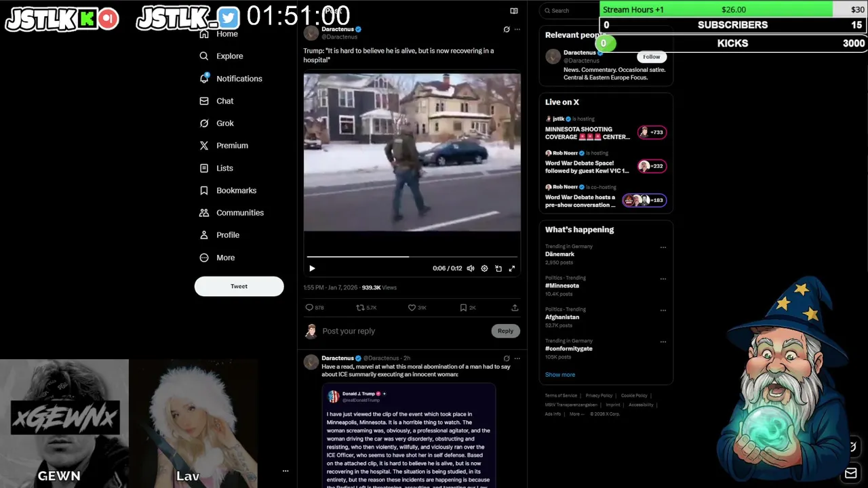
Task: Click the Reply button
Action: (x=505, y=331)
